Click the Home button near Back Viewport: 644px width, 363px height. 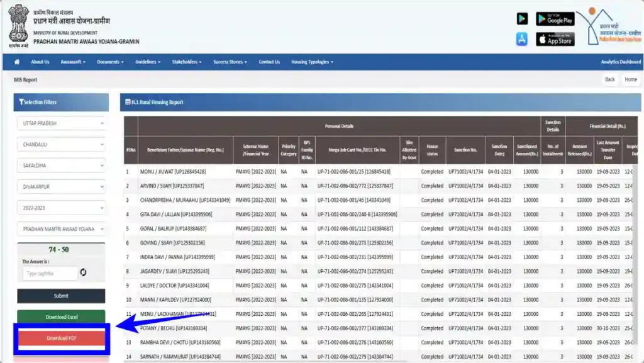(x=631, y=80)
